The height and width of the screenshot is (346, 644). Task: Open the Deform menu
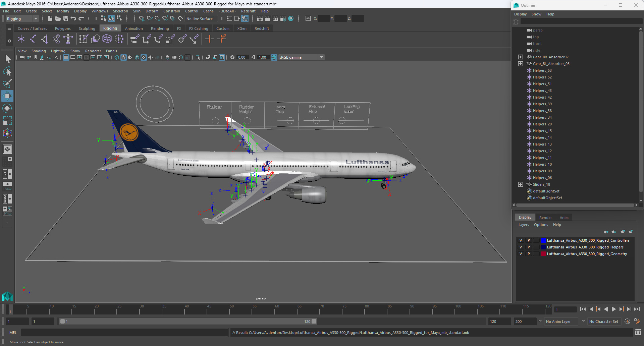pos(152,11)
